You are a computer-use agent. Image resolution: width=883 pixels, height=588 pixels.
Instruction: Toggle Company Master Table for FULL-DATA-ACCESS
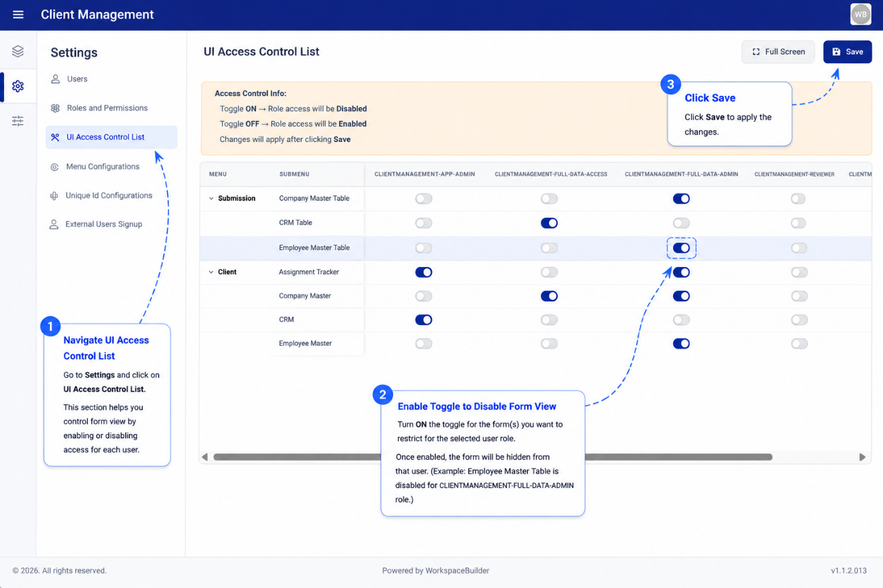[x=549, y=198]
